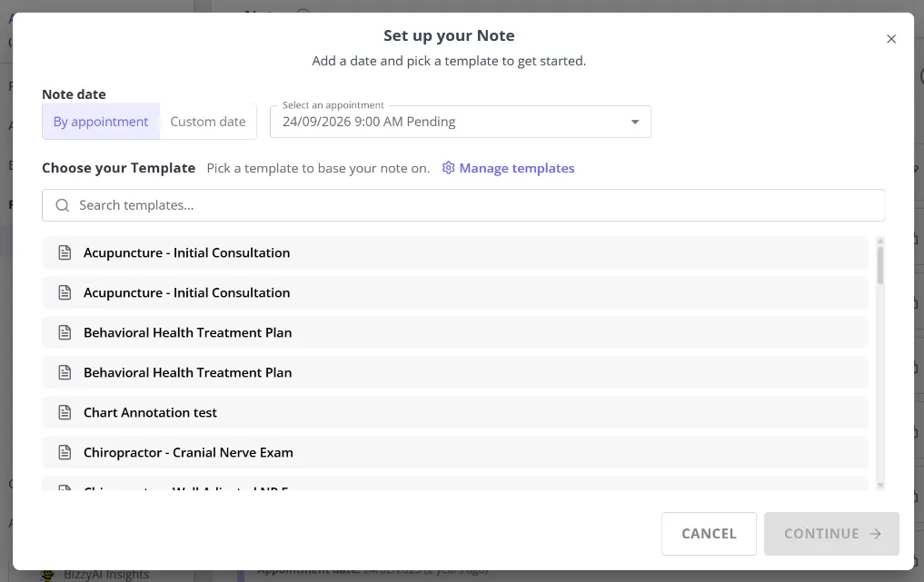The width and height of the screenshot is (924, 582).
Task: Click the appointment dropdown arrow
Action: click(635, 122)
